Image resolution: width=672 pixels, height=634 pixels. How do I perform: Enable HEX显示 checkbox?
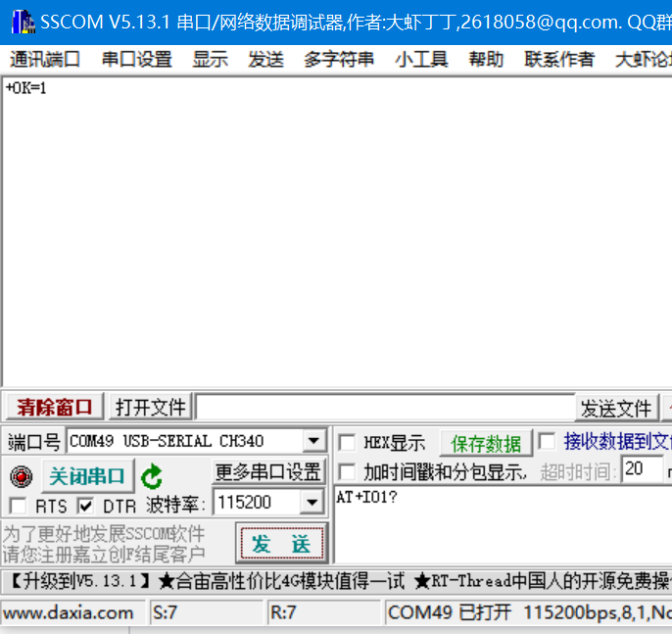tap(347, 444)
